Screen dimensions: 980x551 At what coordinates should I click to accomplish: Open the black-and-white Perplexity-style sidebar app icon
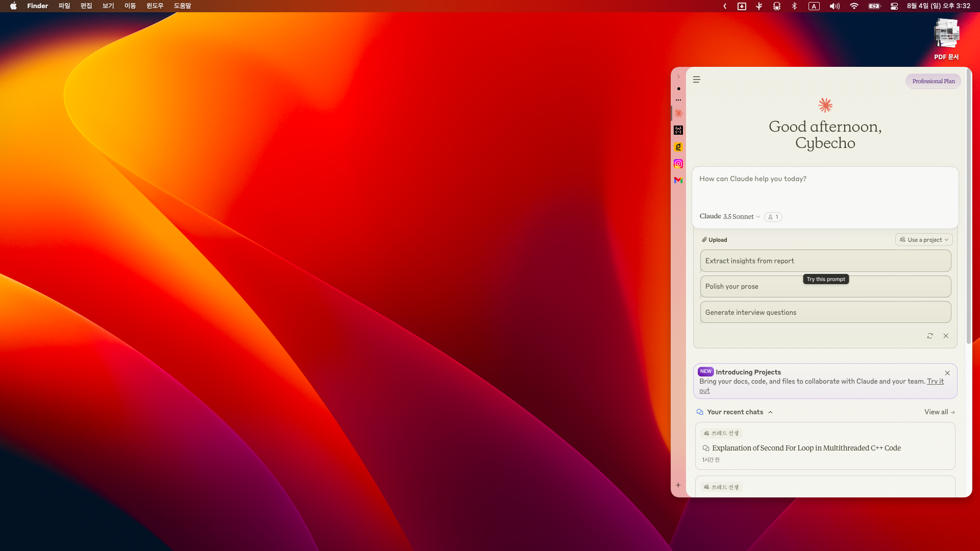(x=678, y=130)
